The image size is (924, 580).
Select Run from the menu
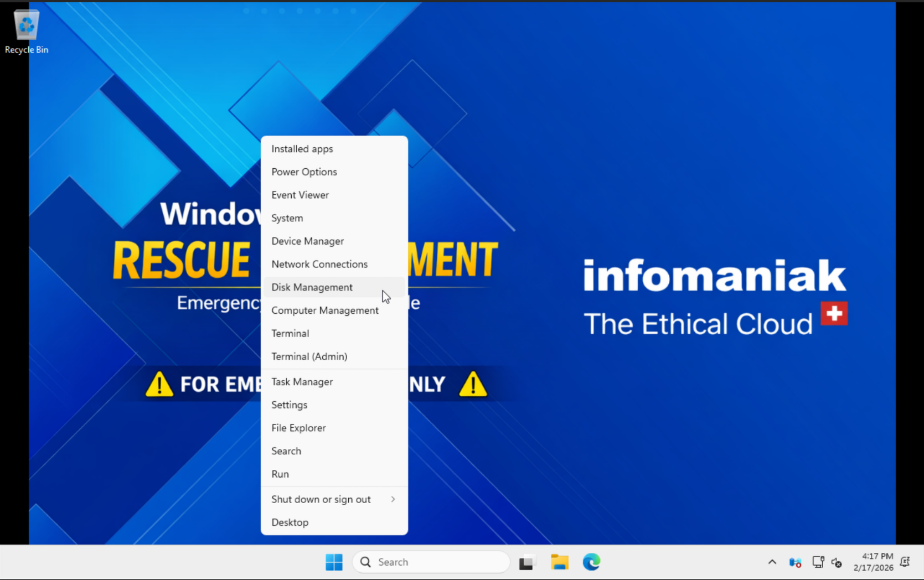click(280, 474)
